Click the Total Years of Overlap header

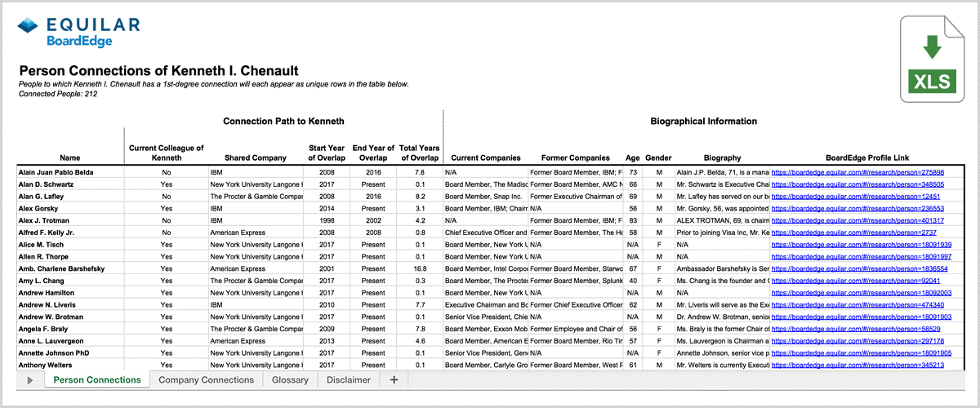pyautogui.click(x=420, y=153)
